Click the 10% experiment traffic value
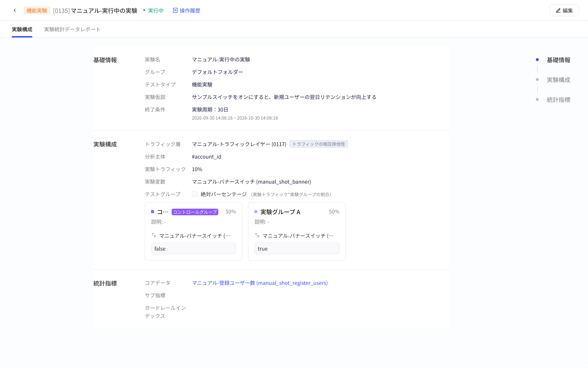 (x=197, y=169)
